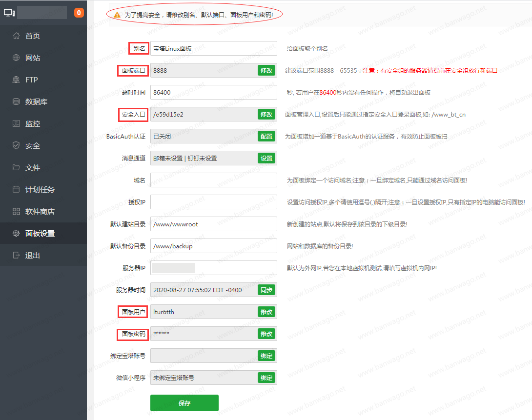Click the database icon for 数据库
Viewport: 532px width, 420px height.
point(16,101)
